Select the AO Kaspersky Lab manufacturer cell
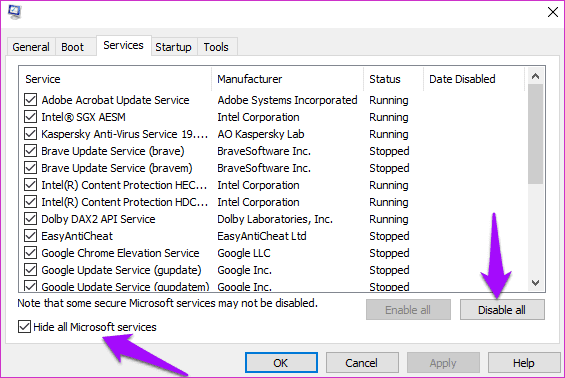 tap(261, 134)
